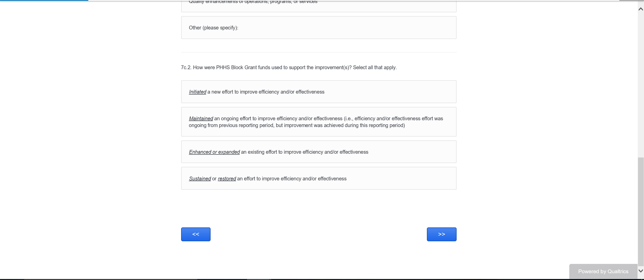Tick the 'Enhanced or expanded' existing effort option
The width and height of the screenshot is (644, 280).
click(x=318, y=152)
